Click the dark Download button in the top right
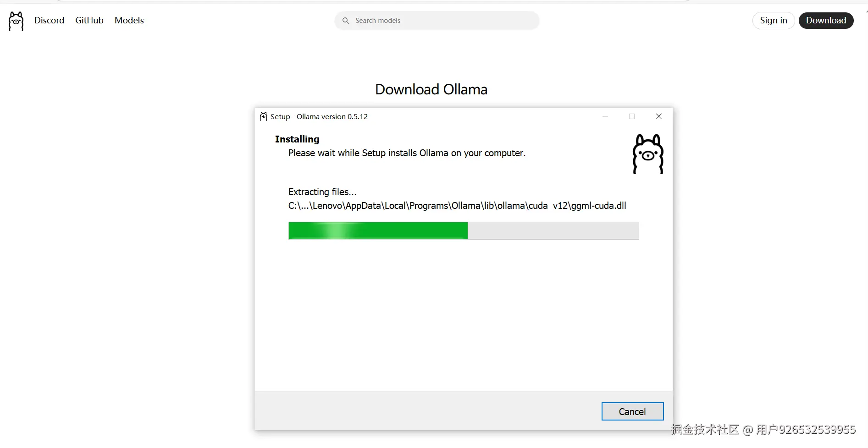 coord(826,21)
